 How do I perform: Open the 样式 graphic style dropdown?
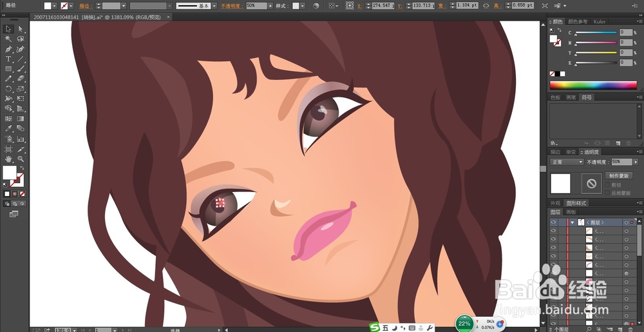pyautogui.click(x=303, y=6)
